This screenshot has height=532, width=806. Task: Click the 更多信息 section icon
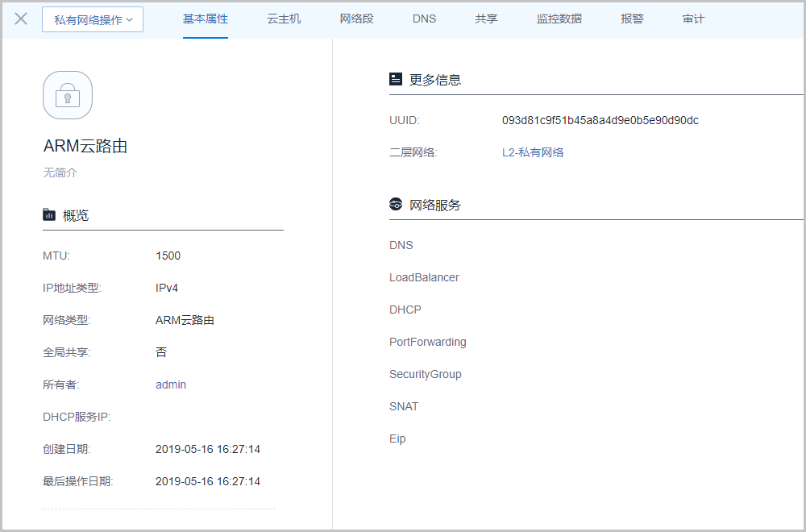396,79
